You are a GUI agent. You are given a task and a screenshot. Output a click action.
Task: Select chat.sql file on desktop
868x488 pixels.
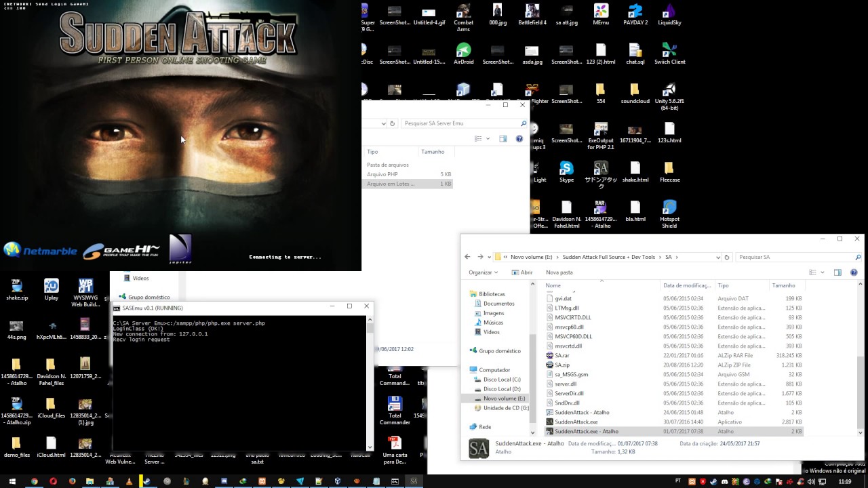click(x=635, y=54)
